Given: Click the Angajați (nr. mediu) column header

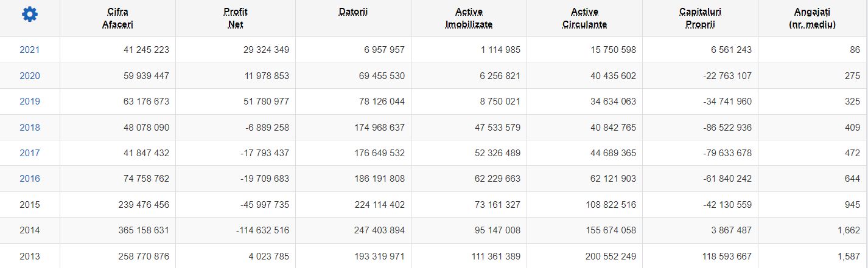Looking at the screenshot, I should [x=812, y=18].
